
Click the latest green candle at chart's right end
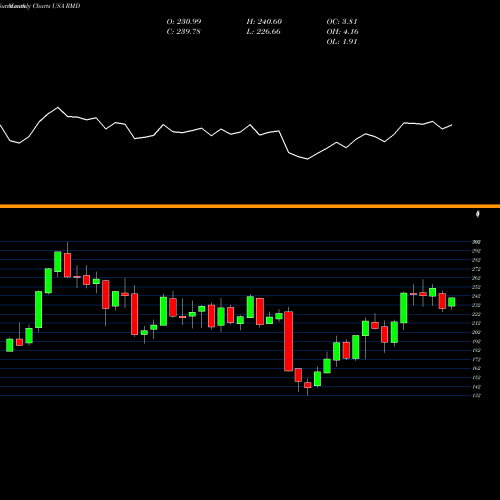coord(452,302)
